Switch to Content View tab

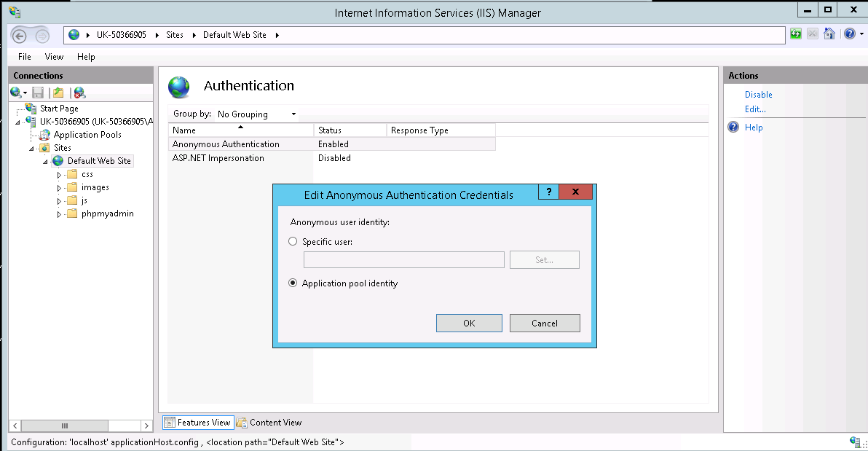tap(269, 422)
